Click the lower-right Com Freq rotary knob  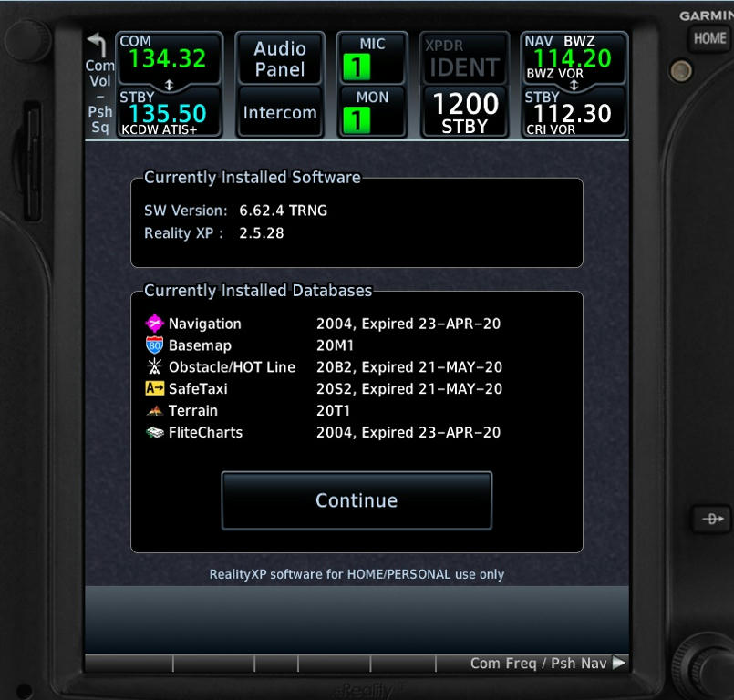(707, 667)
